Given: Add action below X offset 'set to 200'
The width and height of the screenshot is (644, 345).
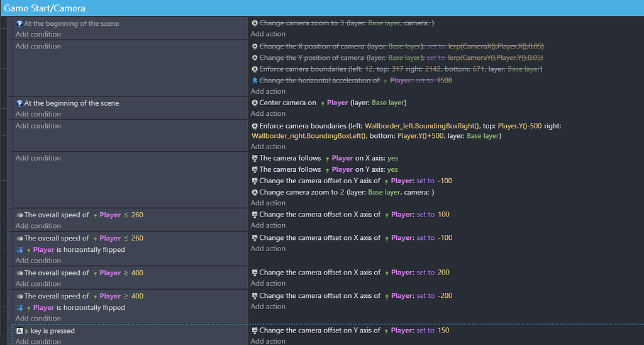Looking at the screenshot, I should point(268,283).
